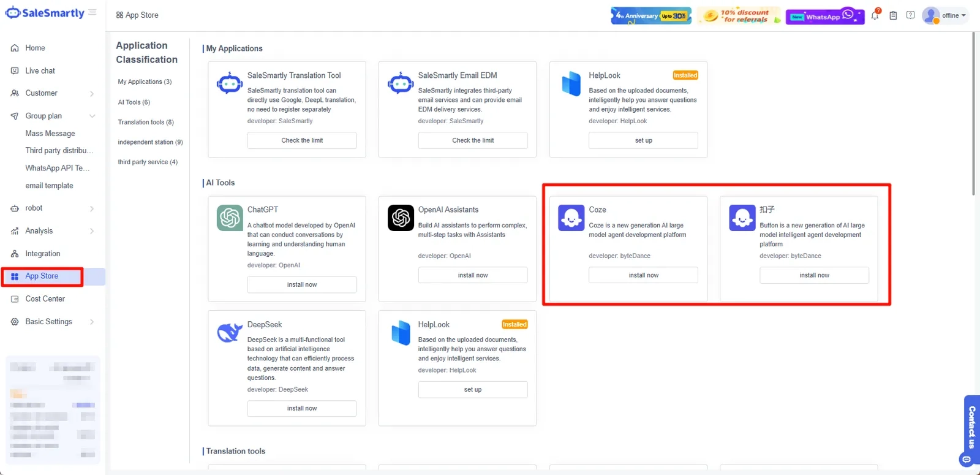Click the clipboard icon in top bar

coord(893,15)
